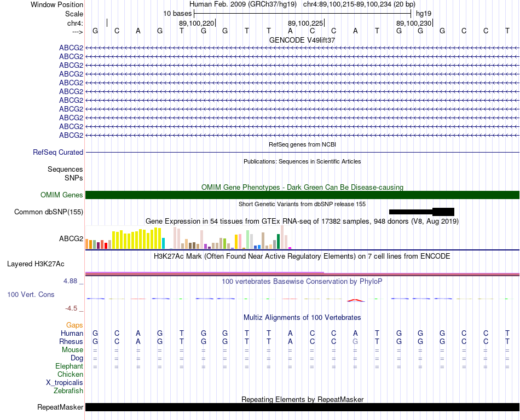Select the Zebrafish species label

coord(68,391)
